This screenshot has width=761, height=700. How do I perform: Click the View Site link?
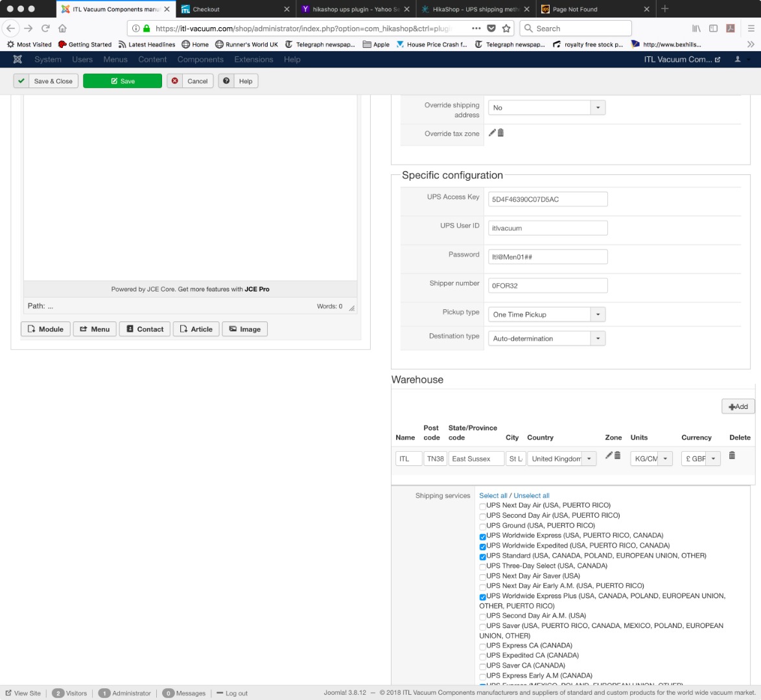23,693
